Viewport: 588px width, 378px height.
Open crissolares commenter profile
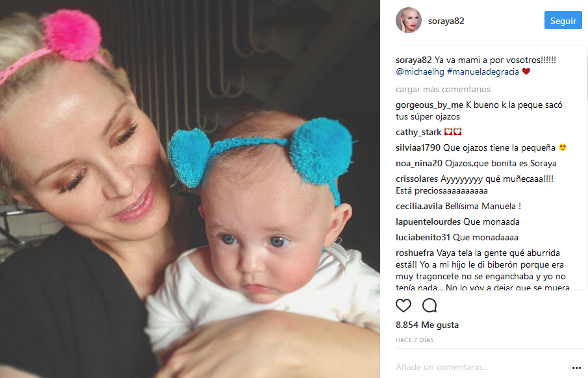[x=416, y=179]
